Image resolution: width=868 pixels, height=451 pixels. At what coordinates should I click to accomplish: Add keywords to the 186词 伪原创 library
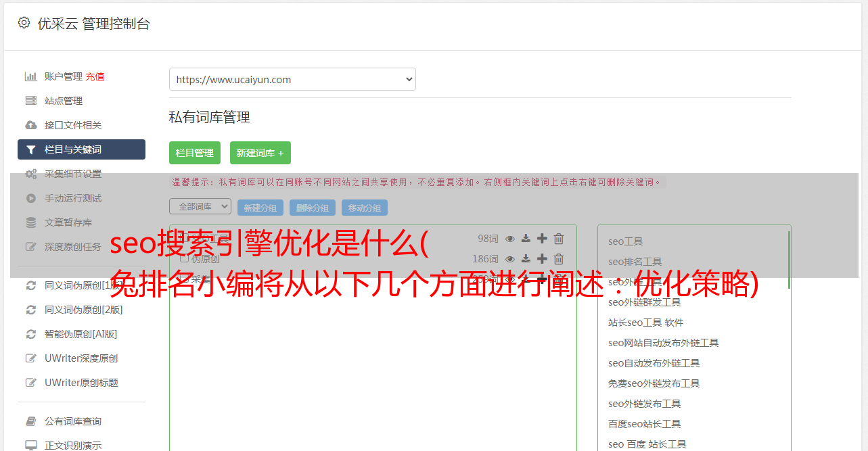[x=542, y=258]
